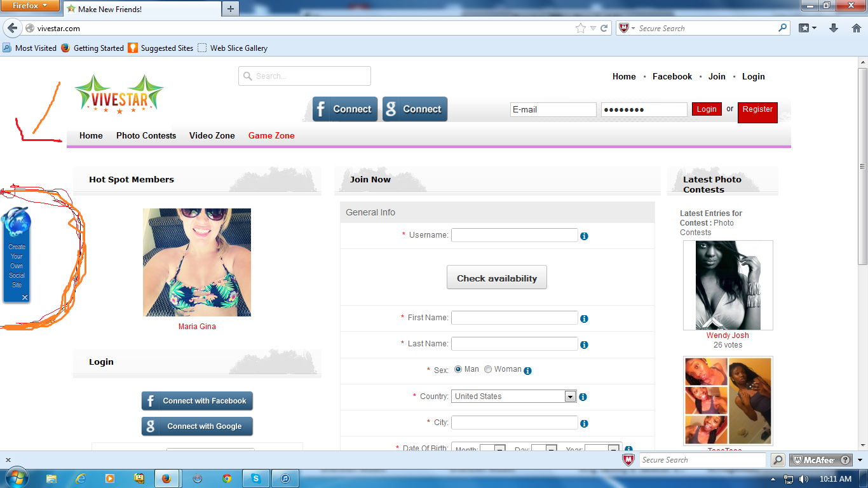The height and width of the screenshot is (488, 868).
Task: Select the Woman radio button
Action: coord(488,369)
